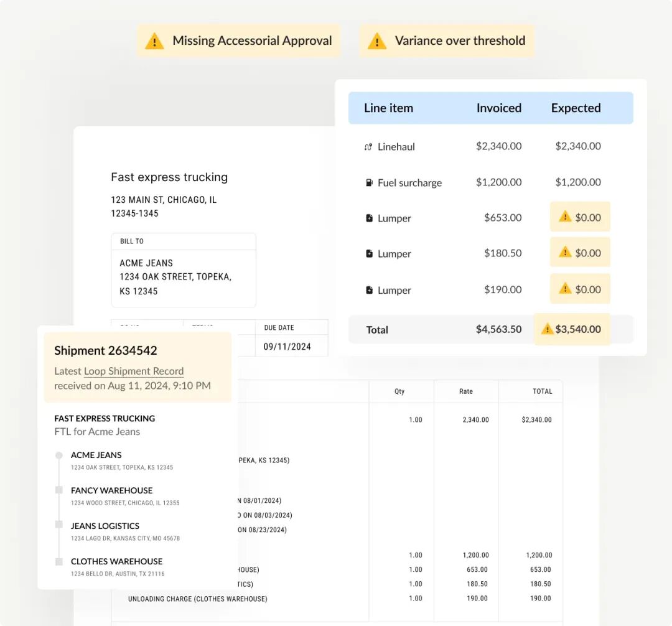This screenshot has width=672, height=626.
Task: Click the Fuel surcharge pump icon
Action: coord(369,183)
